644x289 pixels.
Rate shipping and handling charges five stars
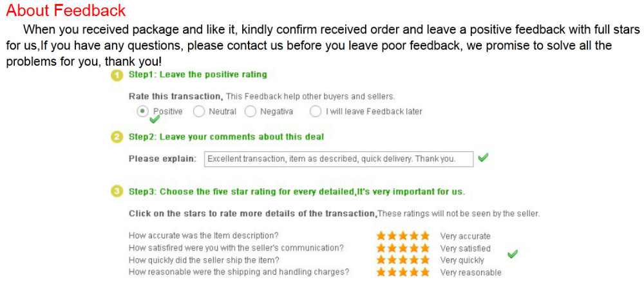[424, 272]
